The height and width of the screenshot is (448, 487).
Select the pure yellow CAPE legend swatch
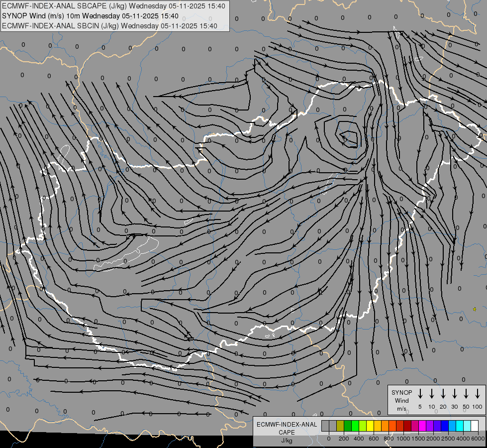[x=370, y=426]
